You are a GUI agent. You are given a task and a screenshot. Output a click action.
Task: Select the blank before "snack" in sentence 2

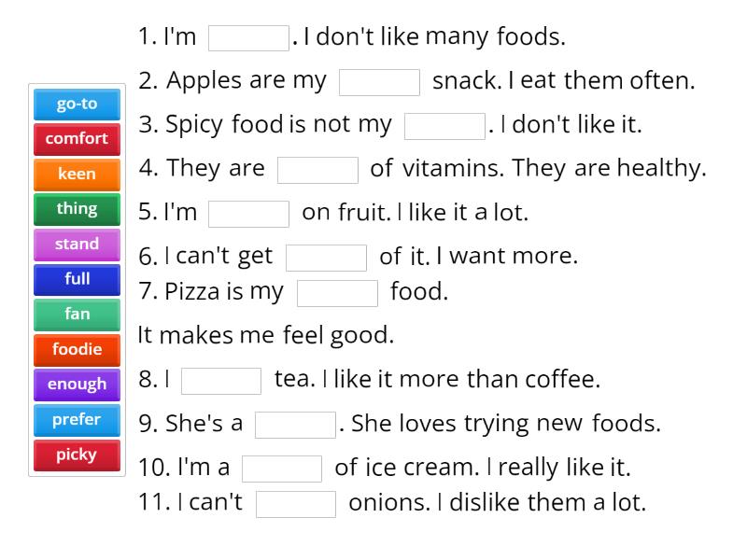click(380, 82)
